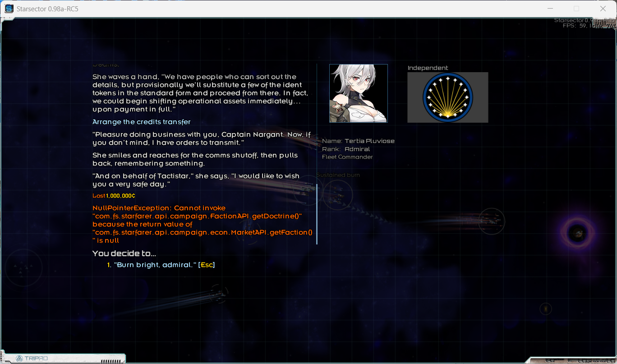Click the fleet circle left of the black hole
617x364 pixels.
pos(491,221)
